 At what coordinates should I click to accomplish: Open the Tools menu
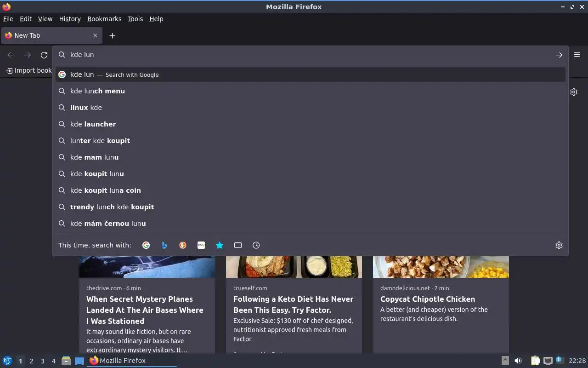[135, 19]
